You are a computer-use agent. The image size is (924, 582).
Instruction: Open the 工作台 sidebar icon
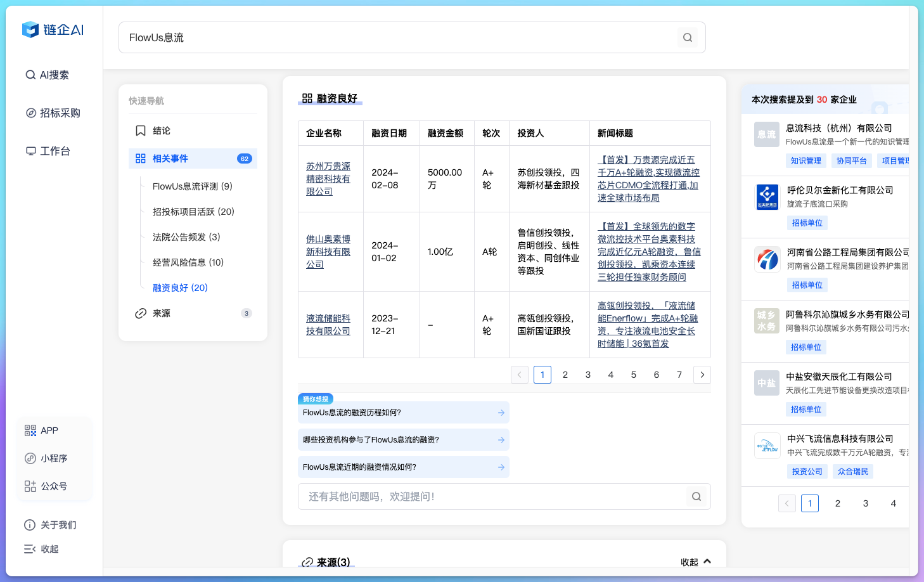[x=30, y=150]
